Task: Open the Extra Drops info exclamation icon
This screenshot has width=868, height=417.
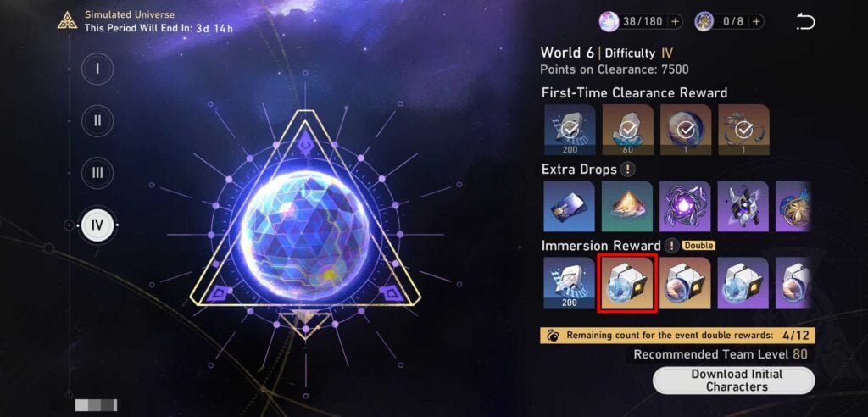Action: pos(626,169)
